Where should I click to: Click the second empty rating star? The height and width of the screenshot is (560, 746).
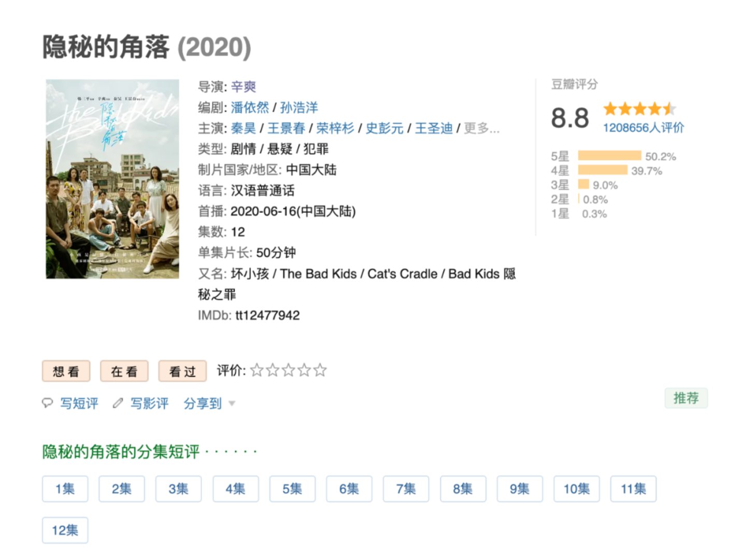(273, 370)
